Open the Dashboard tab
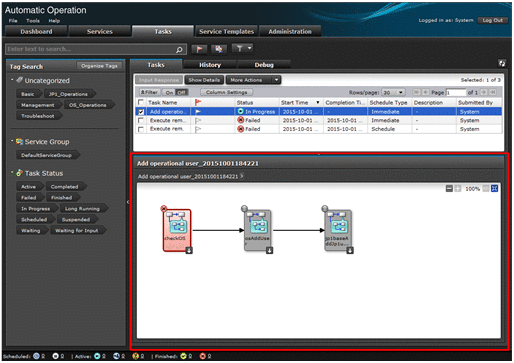The height and width of the screenshot is (363, 514). (36, 31)
